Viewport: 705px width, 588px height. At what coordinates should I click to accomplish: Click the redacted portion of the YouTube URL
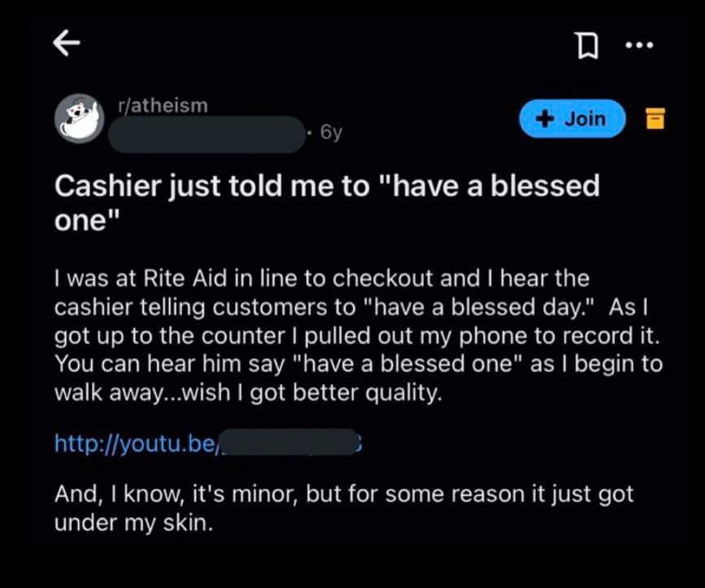[289, 442]
